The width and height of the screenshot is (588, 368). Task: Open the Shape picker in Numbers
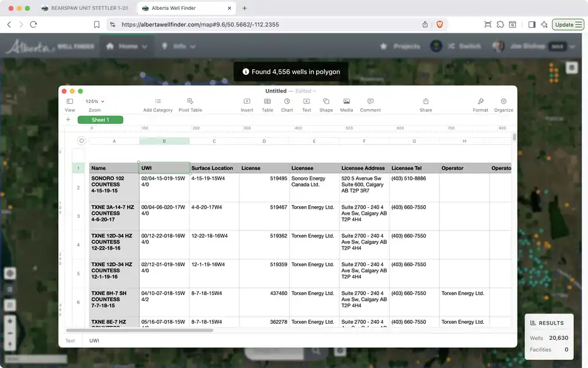tap(326, 105)
